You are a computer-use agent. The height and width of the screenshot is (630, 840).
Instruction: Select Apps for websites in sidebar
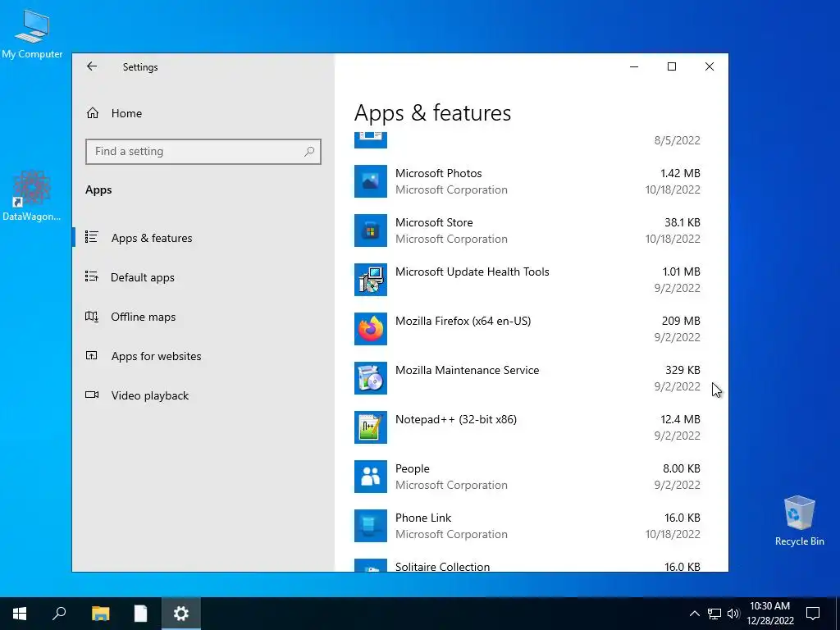pyautogui.click(x=156, y=356)
